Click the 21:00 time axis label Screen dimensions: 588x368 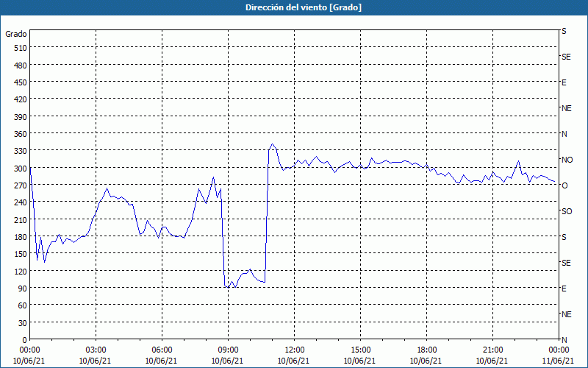coord(492,350)
